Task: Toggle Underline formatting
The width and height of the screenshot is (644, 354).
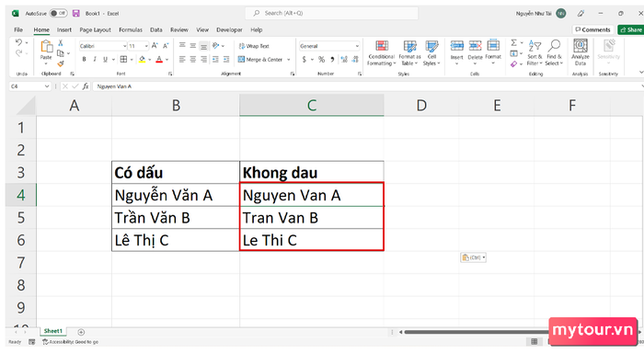Action: tap(105, 60)
